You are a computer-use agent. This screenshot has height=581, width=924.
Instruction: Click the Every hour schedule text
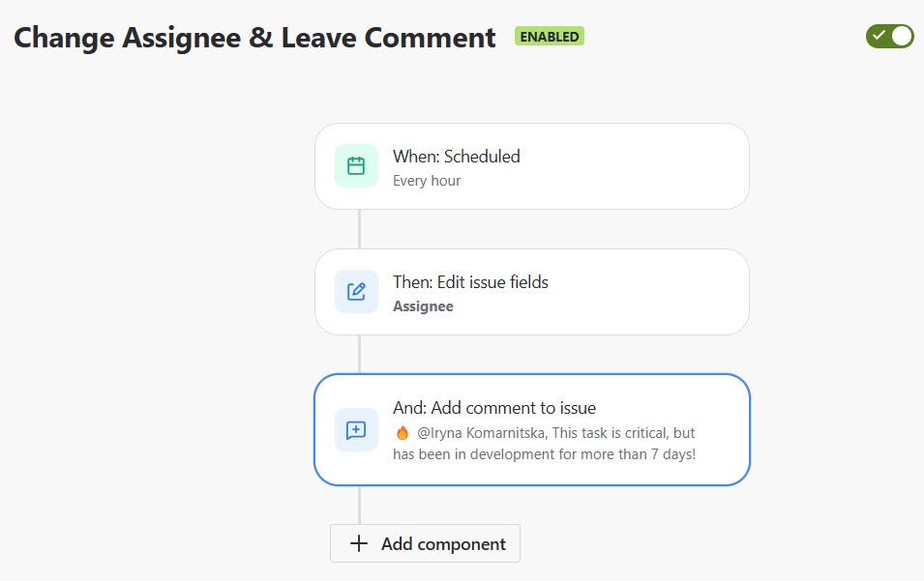point(427,181)
